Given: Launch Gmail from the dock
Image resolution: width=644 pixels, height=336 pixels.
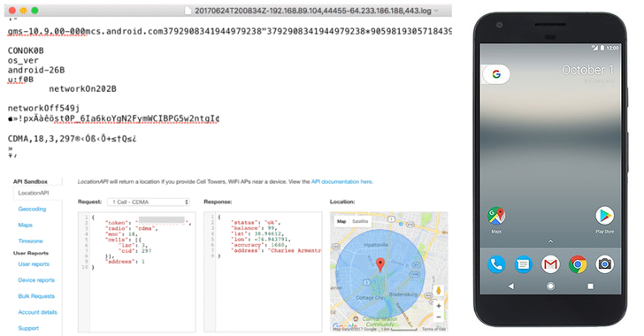Looking at the screenshot, I should [550, 264].
